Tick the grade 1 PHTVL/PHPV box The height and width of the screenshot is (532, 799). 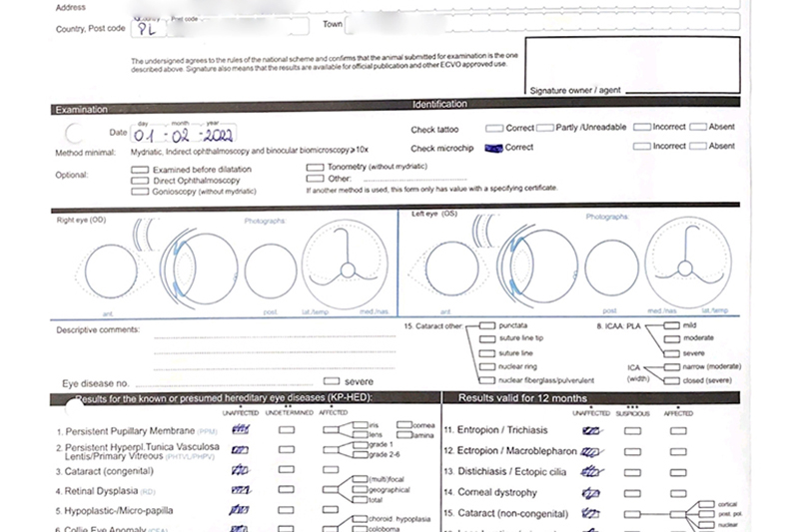point(361,445)
